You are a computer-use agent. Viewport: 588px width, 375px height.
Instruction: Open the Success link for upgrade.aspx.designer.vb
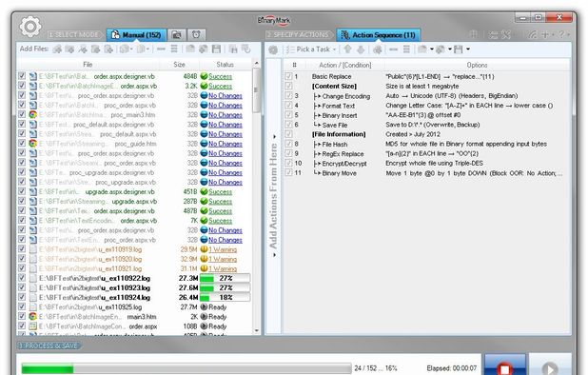[x=220, y=191]
